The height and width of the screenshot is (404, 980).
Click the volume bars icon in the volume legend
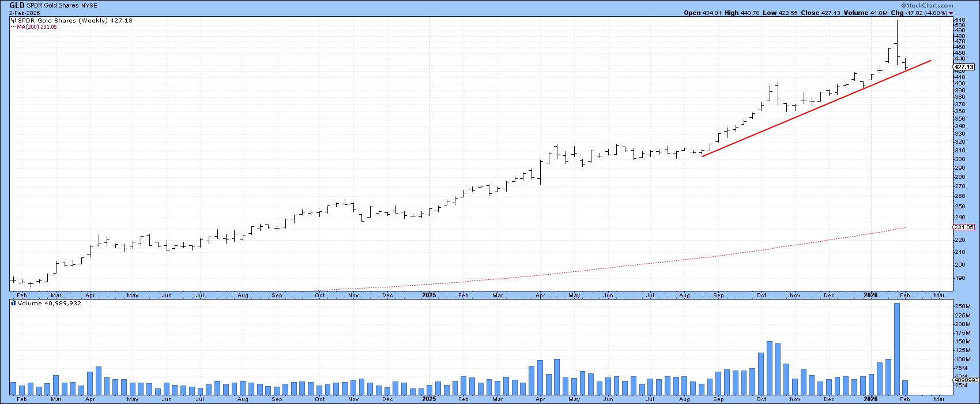(14, 303)
